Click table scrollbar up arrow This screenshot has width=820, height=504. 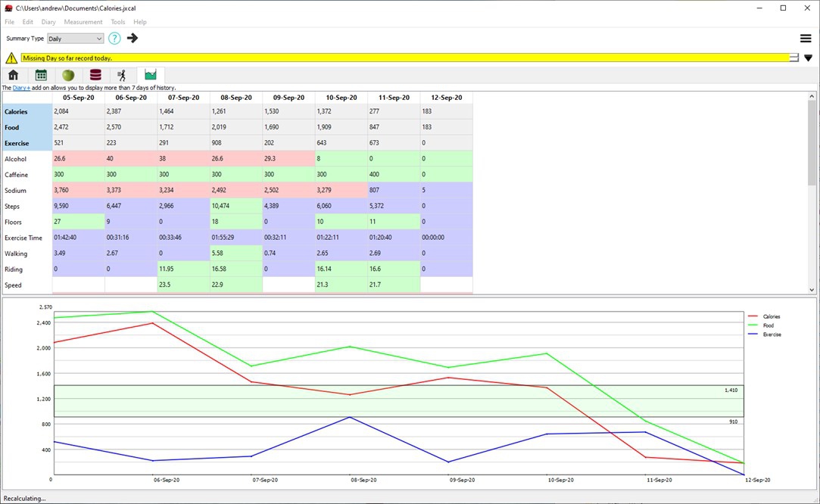812,96
